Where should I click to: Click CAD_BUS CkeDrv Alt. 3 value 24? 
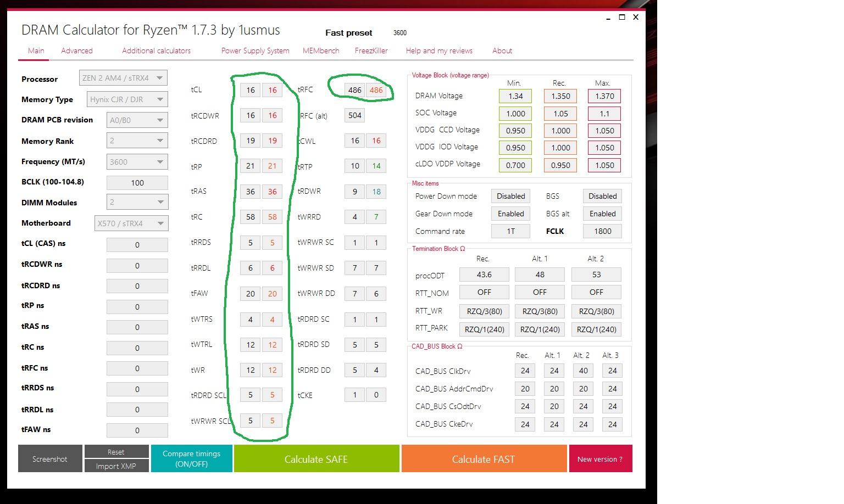point(613,424)
